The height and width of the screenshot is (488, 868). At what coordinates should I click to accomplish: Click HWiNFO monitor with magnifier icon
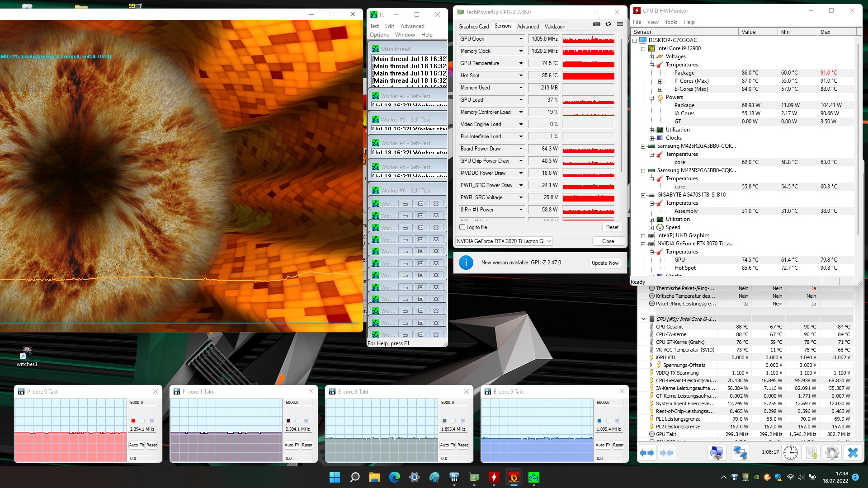(717, 453)
